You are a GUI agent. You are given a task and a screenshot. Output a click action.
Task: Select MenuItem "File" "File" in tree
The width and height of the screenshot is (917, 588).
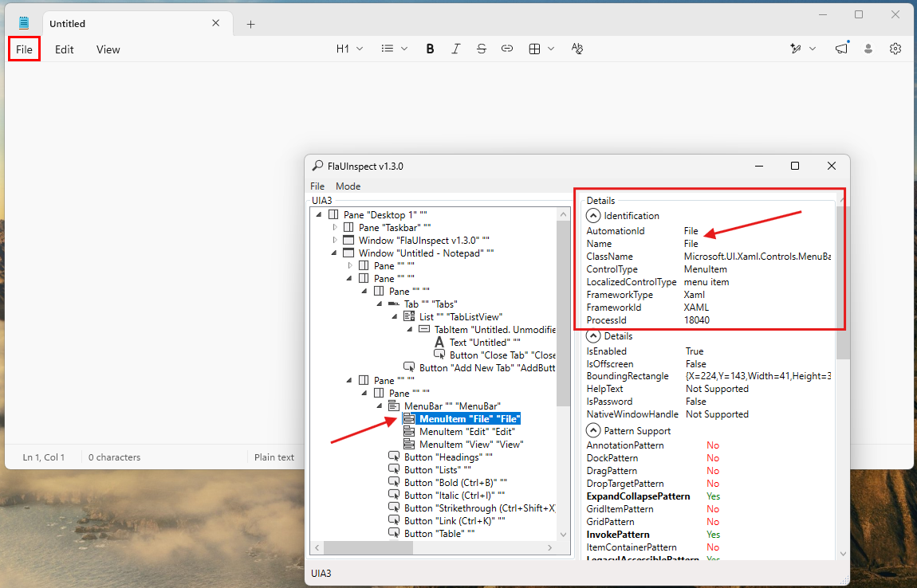tap(469, 418)
